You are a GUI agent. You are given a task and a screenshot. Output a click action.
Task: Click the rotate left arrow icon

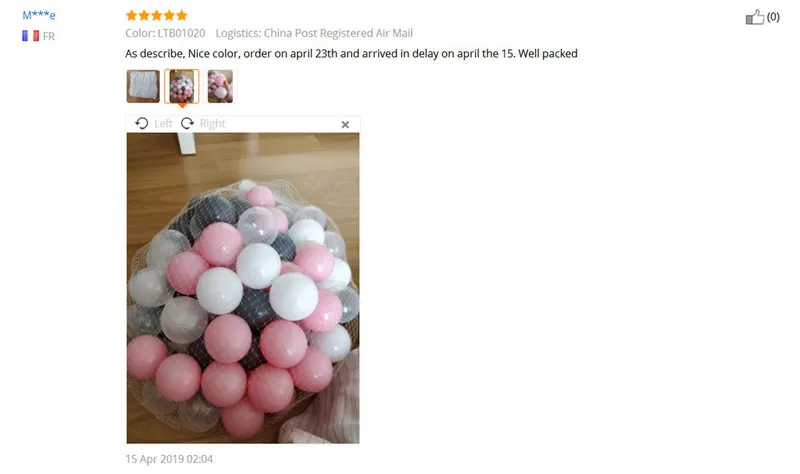tap(142, 123)
